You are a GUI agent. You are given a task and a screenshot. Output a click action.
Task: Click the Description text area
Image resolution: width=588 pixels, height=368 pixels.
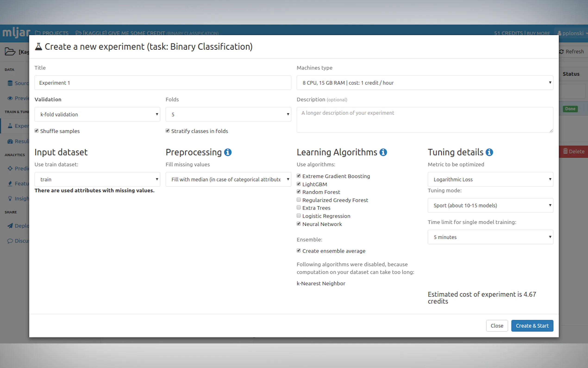425,120
